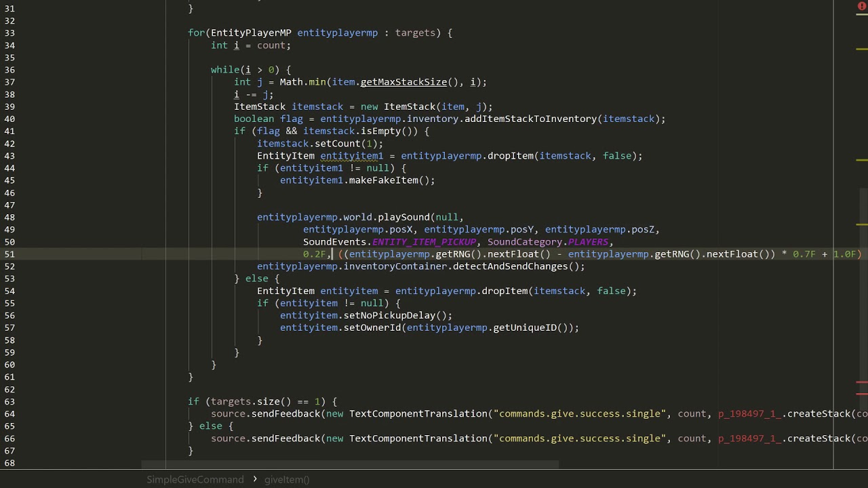868x488 pixels.
Task: Select the giveItem() breadcrumb
Action: pyautogui.click(x=287, y=479)
